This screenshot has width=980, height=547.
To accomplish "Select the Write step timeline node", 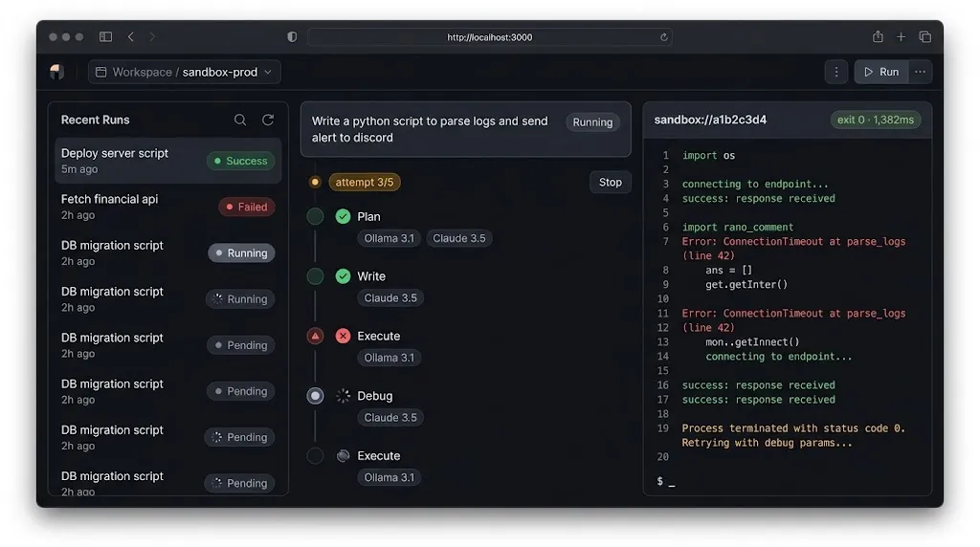I will [315, 276].
